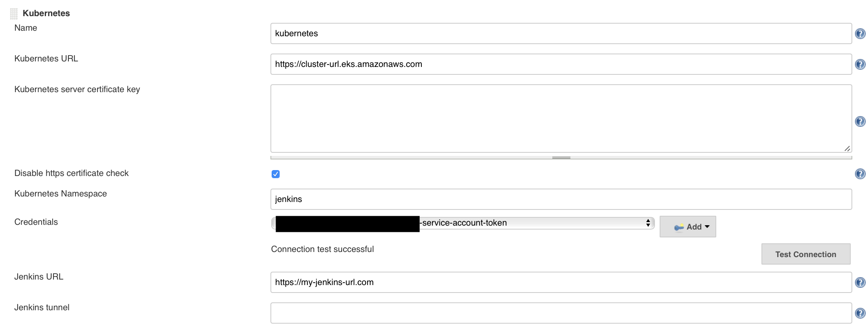868x326 pixels.
Task: Click the Test Connection button
Action: pos(806,254)
